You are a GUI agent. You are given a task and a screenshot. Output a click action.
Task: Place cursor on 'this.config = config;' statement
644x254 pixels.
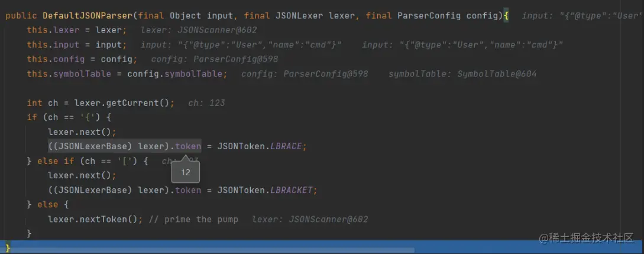[82, 59]
